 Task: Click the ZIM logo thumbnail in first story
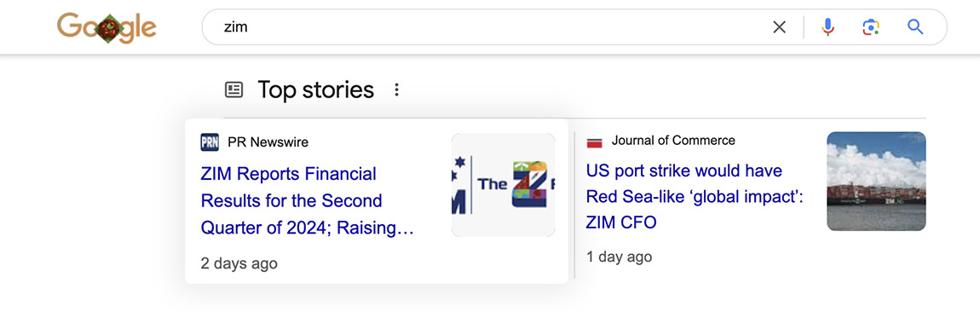503,184
